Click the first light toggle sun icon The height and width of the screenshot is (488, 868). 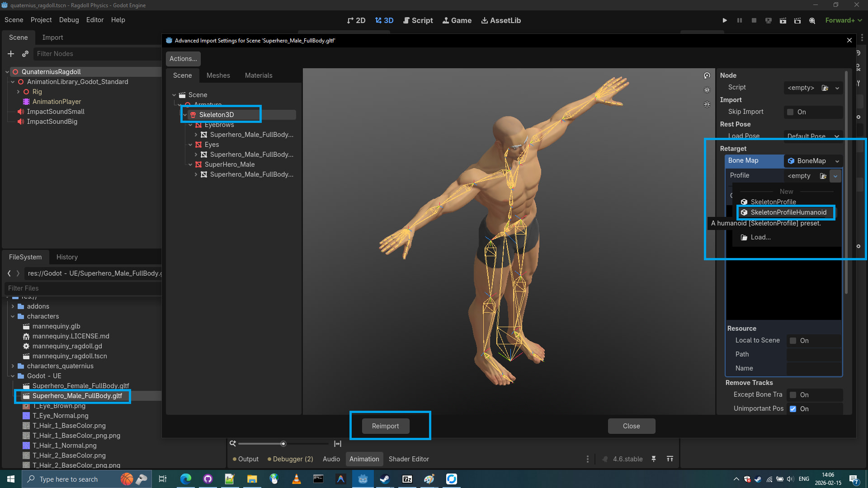707,90
